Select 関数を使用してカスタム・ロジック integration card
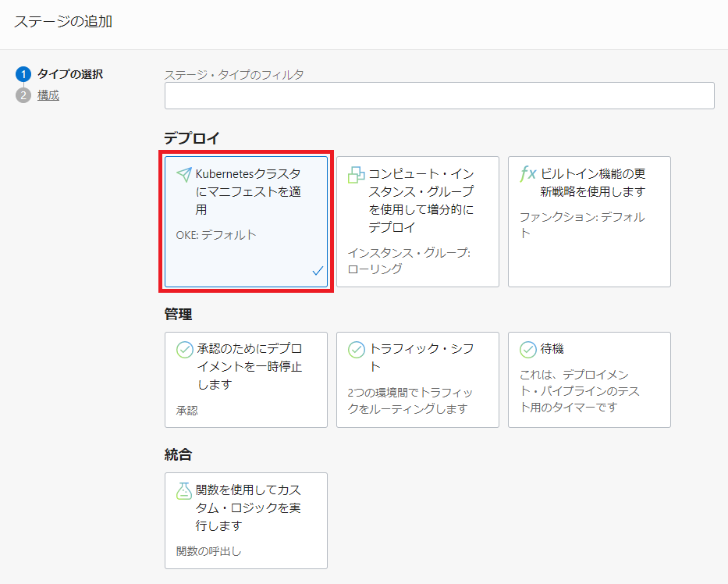Screen dimensions: 728x584 click(x=246, y=520)
